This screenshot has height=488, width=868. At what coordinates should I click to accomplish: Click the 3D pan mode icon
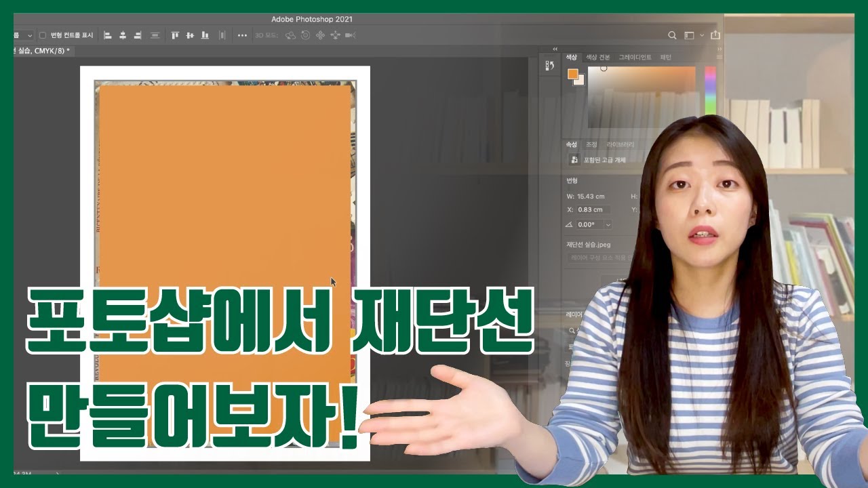pyautogui.click(x=320, y=35)
